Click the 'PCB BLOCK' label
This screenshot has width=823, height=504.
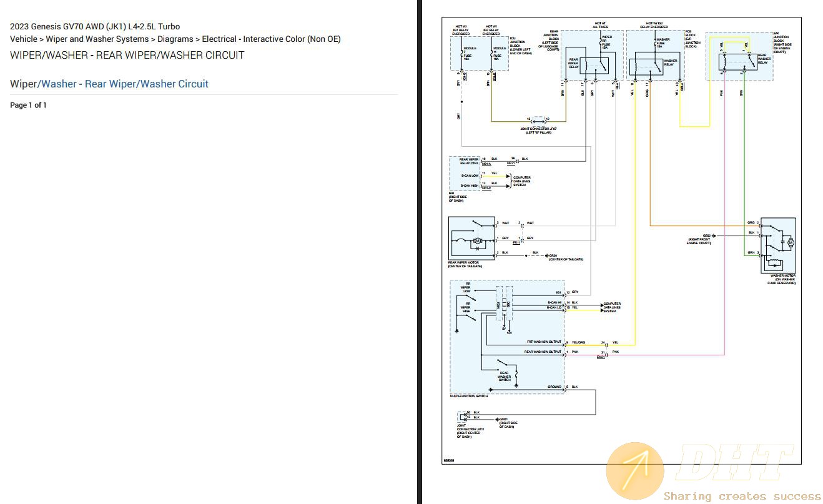(690, 33)
